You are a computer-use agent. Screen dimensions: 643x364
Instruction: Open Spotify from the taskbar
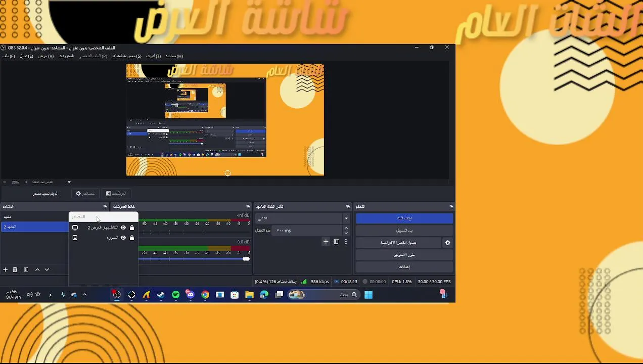click(x=175, y=295)
